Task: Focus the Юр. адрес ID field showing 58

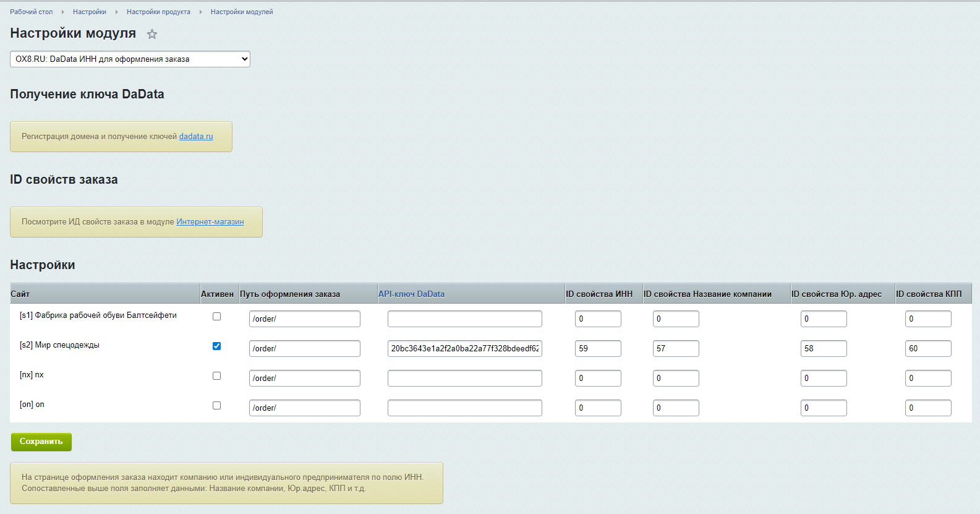Action: [823, 349]
